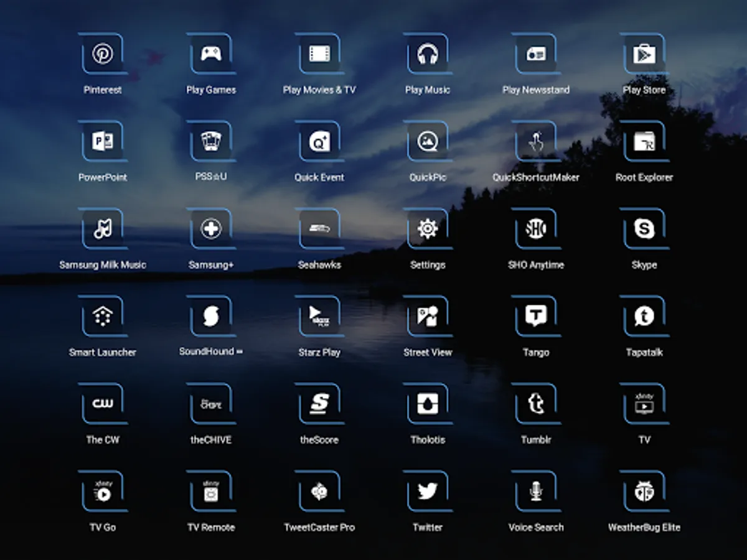Open TV Remote app icon
Viewport: 747px width, 560px height.
211,492
